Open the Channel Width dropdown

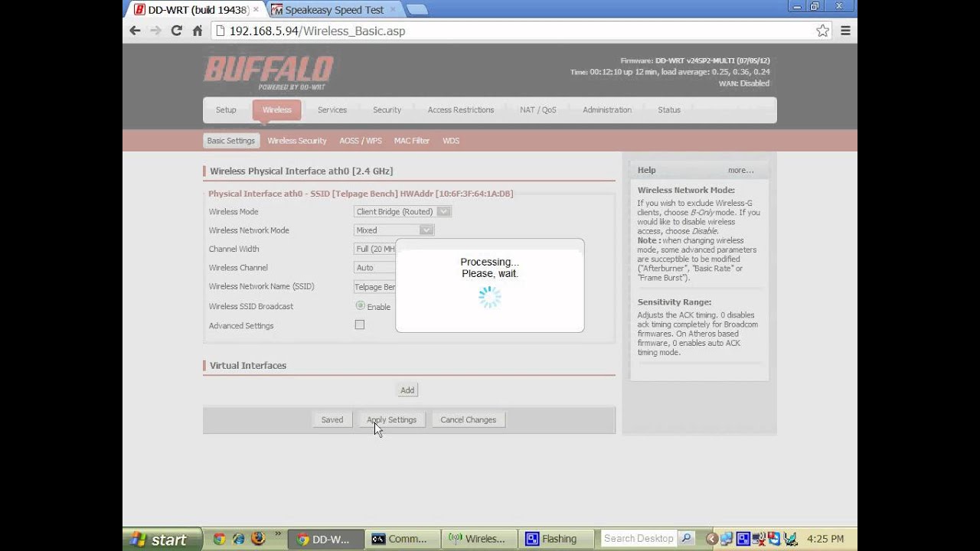coord(374,249)
